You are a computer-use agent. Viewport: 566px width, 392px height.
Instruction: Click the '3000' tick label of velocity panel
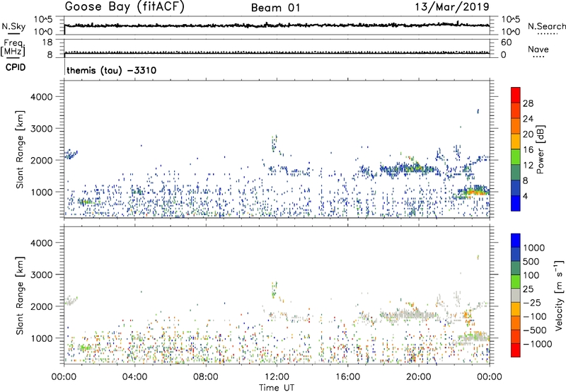pyautogui.click(x=42, y=275)
